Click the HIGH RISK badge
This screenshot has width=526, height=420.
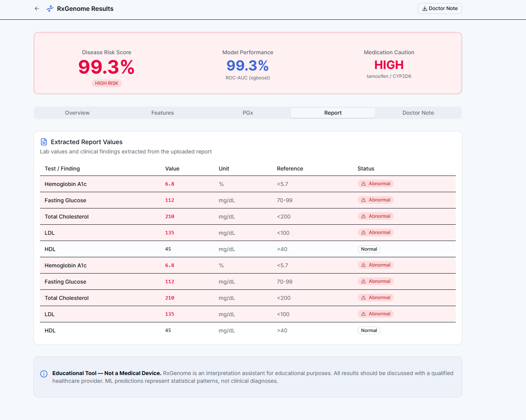[107, 83]
